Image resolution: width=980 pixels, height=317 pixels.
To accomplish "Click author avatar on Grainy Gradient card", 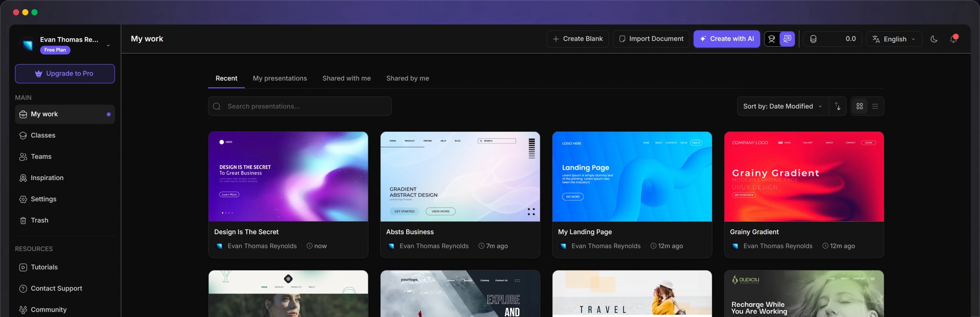I will 735,246.
